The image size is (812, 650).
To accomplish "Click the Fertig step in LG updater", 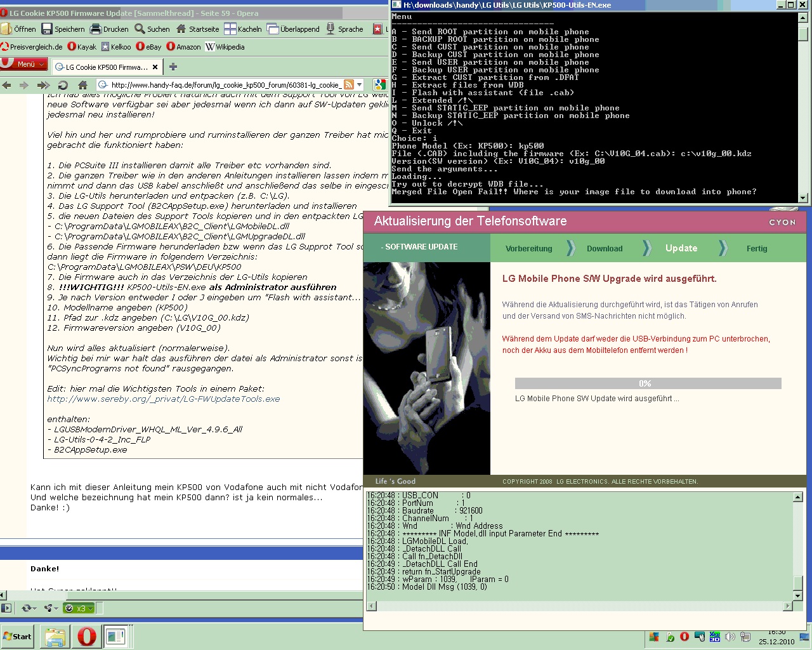I will [x=757, y=249].
